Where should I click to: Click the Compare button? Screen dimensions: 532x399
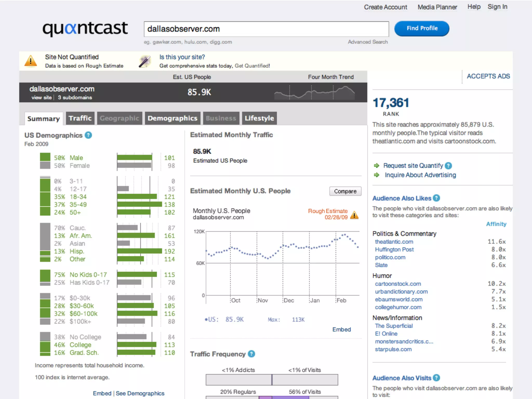tap(345, 191)
